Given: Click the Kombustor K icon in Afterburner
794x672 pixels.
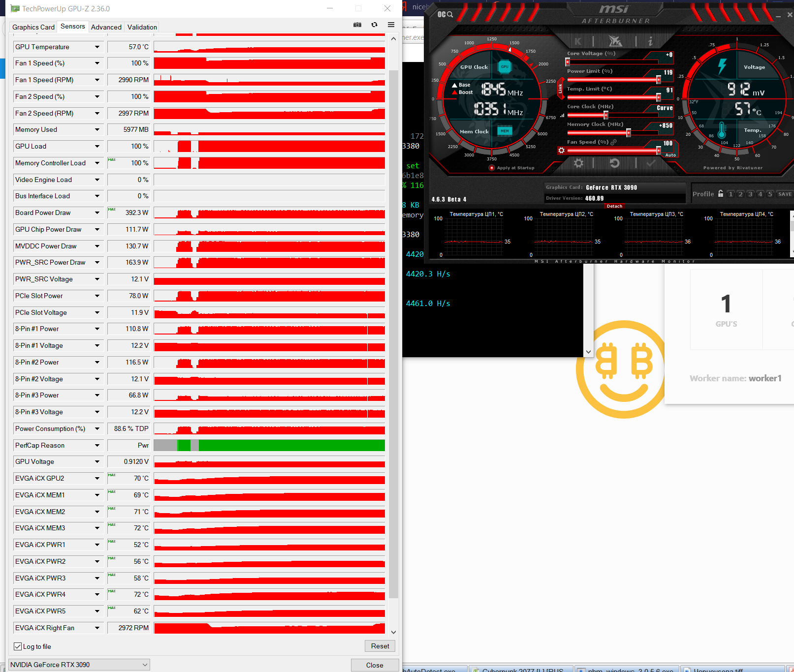Looking at the screenshot, I should click(578, 41).
